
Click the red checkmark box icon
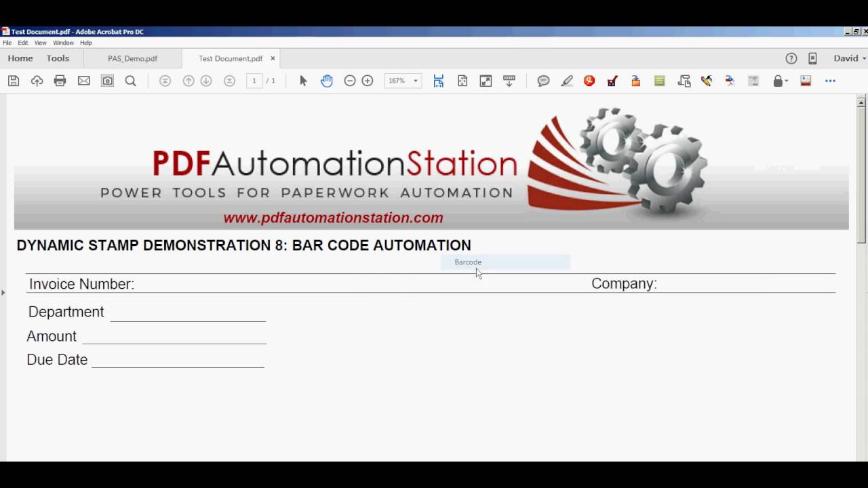(x=612, y=81)
